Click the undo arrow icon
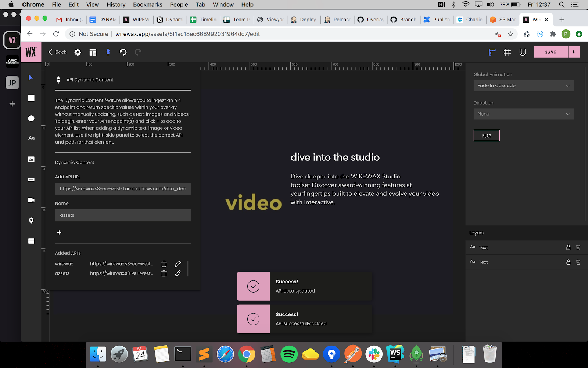 pyautogui.click(x=123, y=52)
